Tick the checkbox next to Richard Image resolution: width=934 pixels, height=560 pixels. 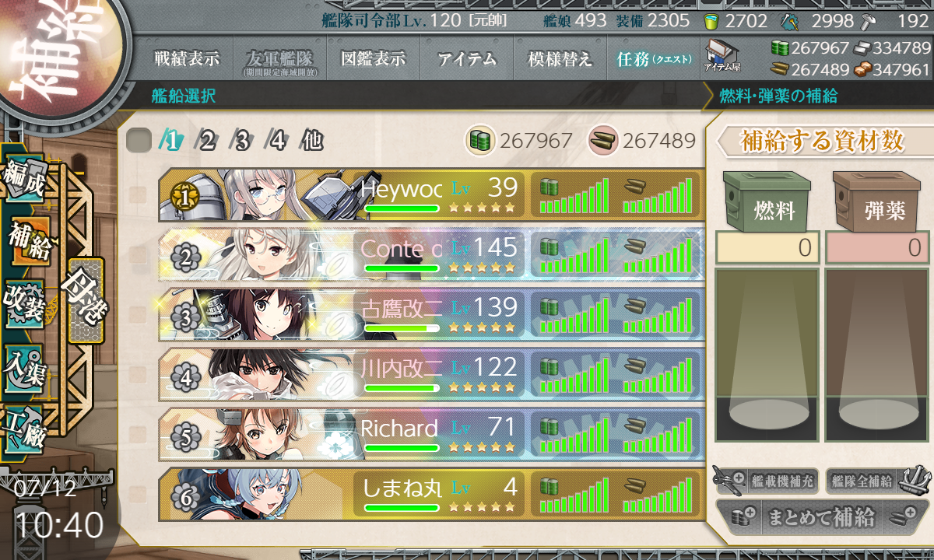(x=139, y=435)
